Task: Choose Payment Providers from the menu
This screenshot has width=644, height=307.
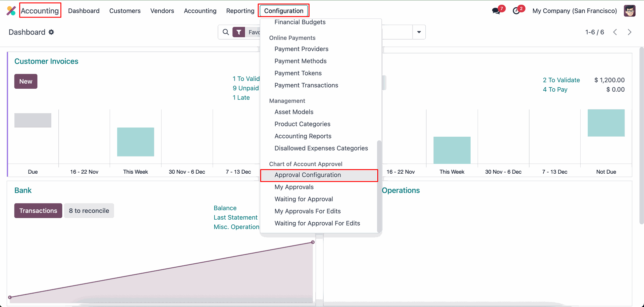Action: [x=301, y=49]
